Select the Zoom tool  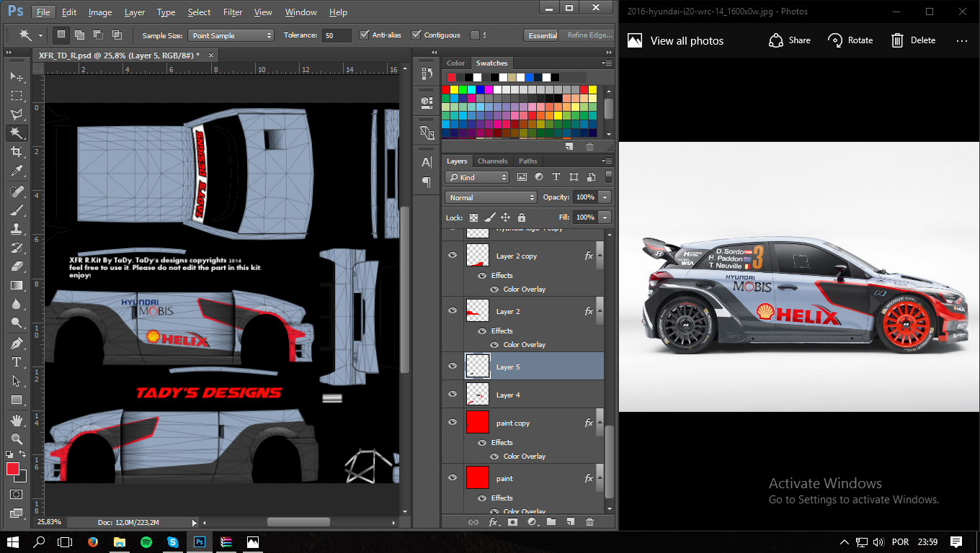pos(16,439)
